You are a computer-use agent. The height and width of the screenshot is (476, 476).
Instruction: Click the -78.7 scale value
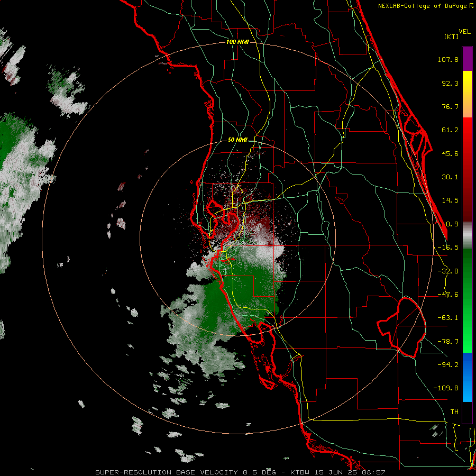448,342
